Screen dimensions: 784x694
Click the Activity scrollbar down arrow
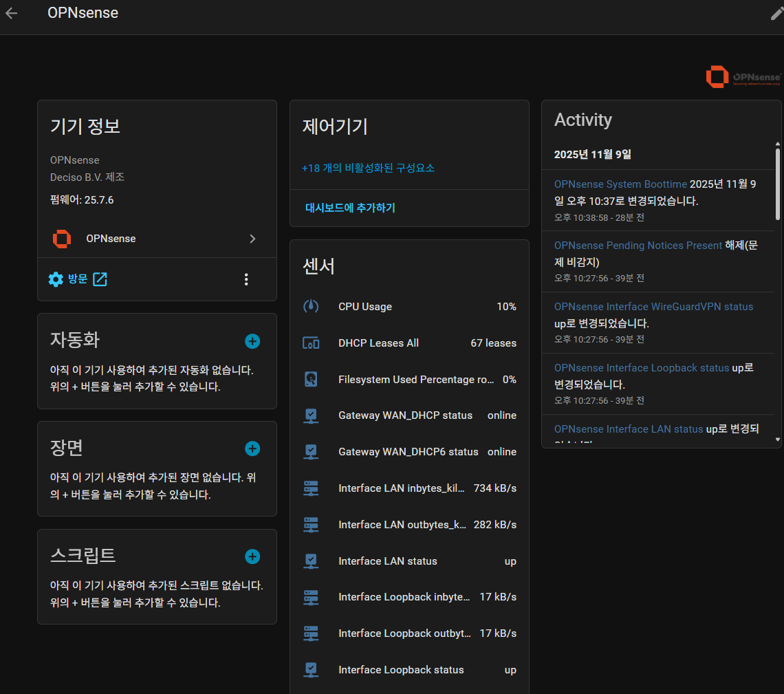[778, 440]
